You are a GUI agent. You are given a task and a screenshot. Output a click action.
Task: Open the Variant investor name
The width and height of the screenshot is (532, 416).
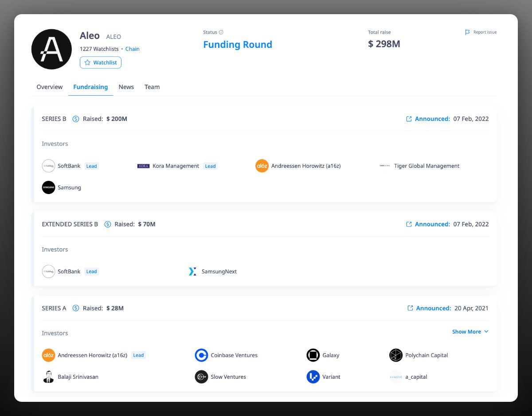[x=332, y=377]
